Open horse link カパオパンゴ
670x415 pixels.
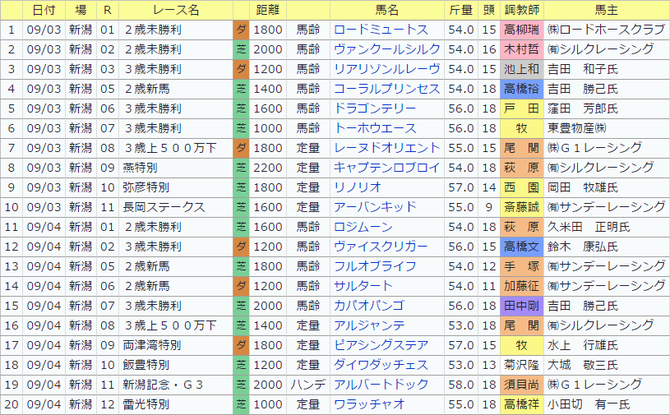(369, 306)
